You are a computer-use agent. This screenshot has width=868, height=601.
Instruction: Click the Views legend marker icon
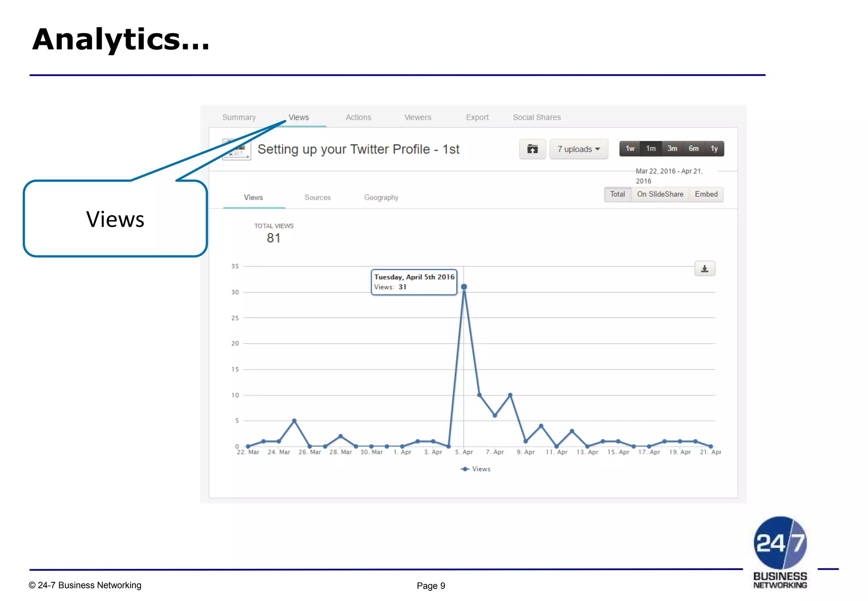pos(465,469)
